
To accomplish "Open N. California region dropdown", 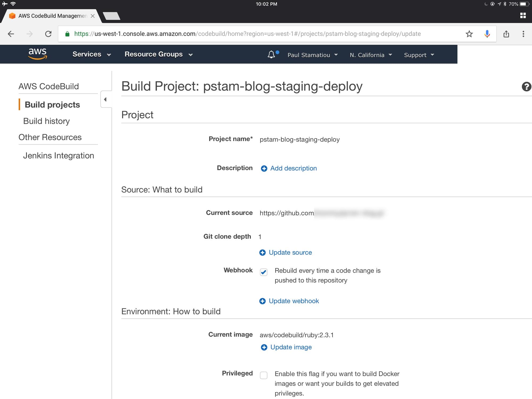I will (371, 55).
